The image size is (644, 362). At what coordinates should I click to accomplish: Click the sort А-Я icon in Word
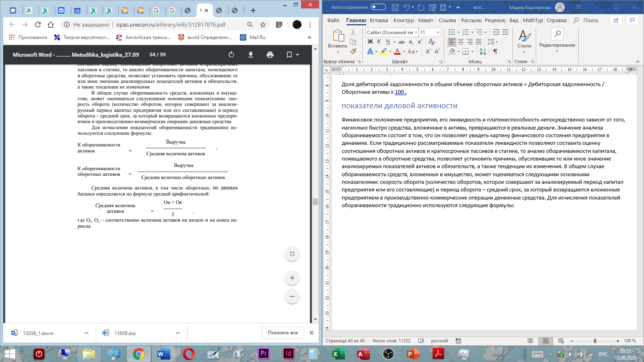point(483,51)
